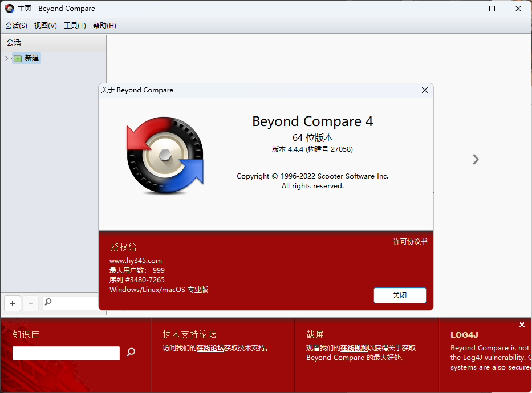Open the 在线论坛 link
This screenshot has height=393, width=532.
click(x=210, y=347)
